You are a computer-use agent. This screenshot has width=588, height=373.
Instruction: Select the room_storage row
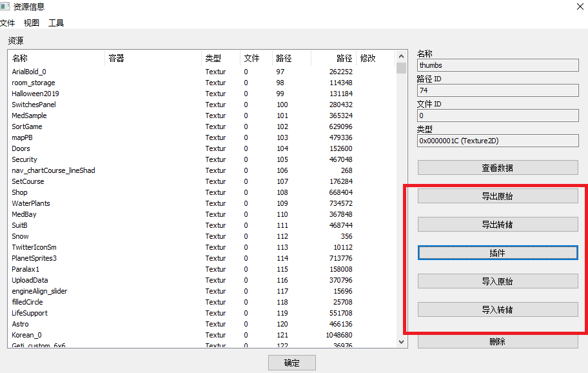202,83
